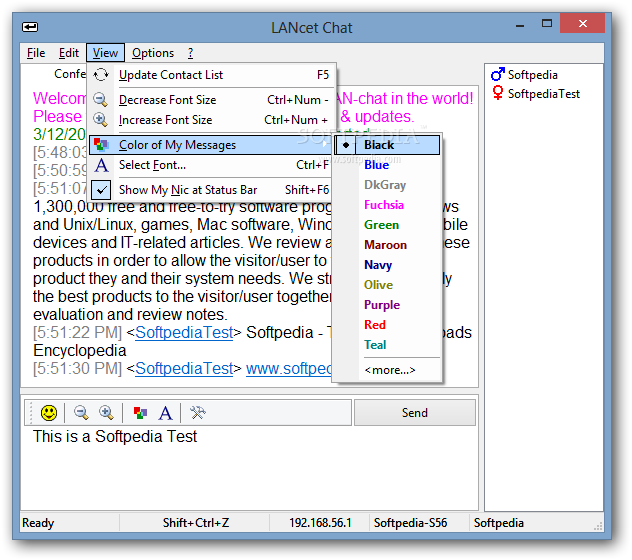Open the File menu
The height and width of the screenshot is (560, 632).
(x=36, y=53)
